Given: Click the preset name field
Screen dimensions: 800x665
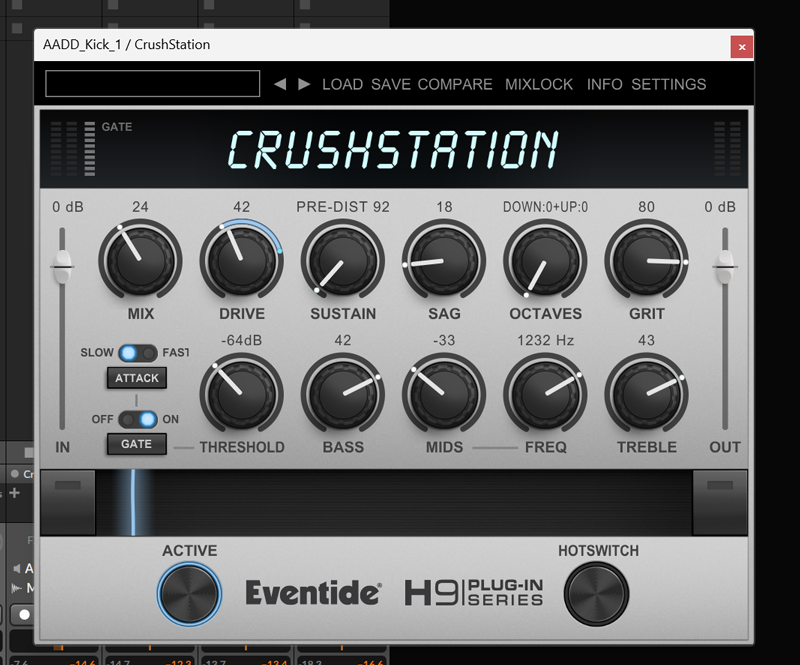Looking at the screenshot, I should tap(153, 84).
